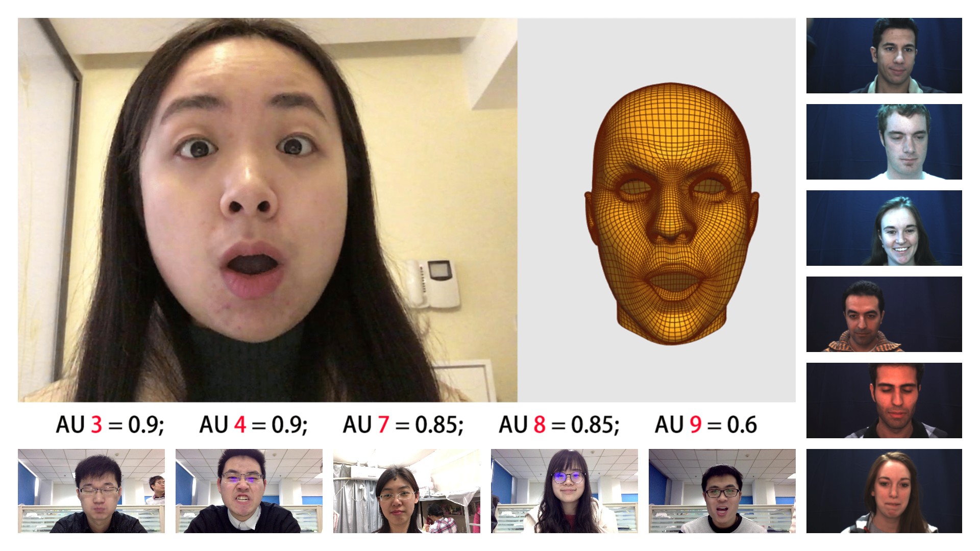Click the AU 4 = 0.9 label
This screenshot has width=980, height=551.
click(x=253, y=424)
